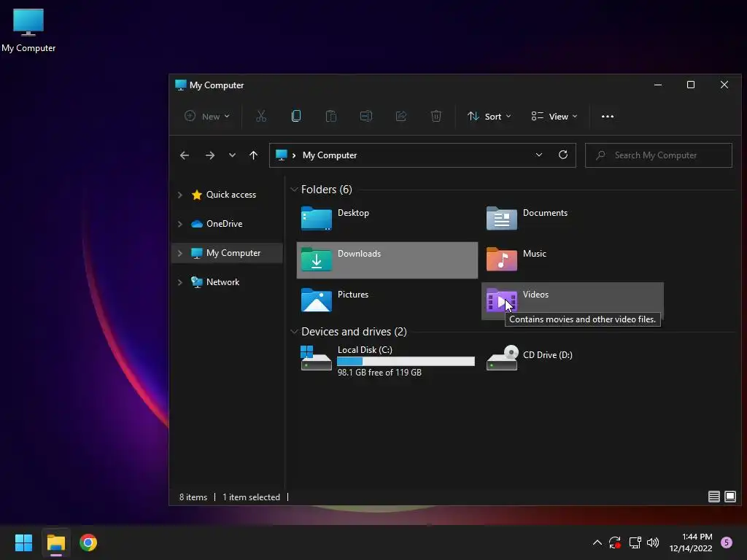Image resolution: width=747 pixels, height=560 pixels.
Task: Click the Rename icon in toolbar
Action: (366, 116)
